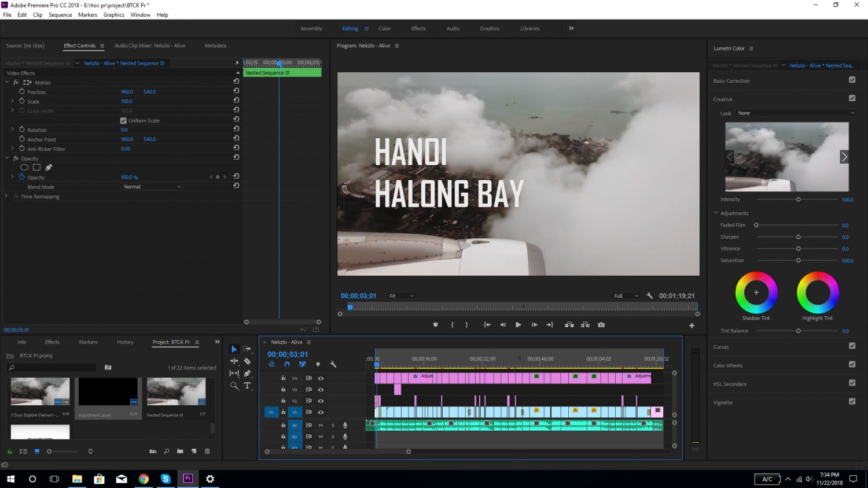Activate the Ripple Edit tool
Viewport: 868px width, 488px height.
(x=234, y=361)
